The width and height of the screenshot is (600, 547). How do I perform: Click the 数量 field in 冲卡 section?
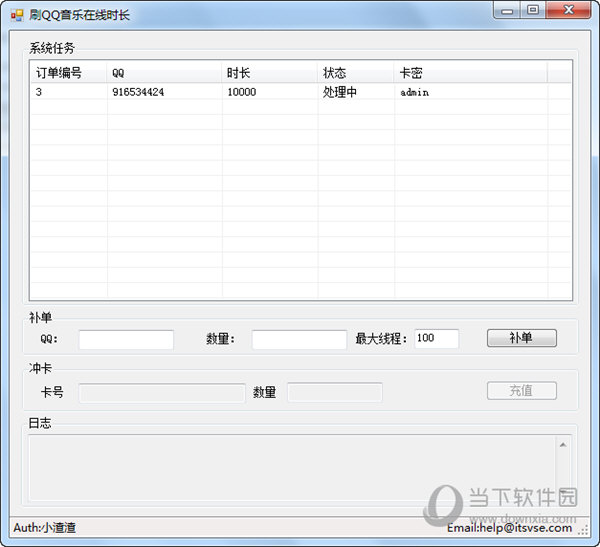point(335,392)
